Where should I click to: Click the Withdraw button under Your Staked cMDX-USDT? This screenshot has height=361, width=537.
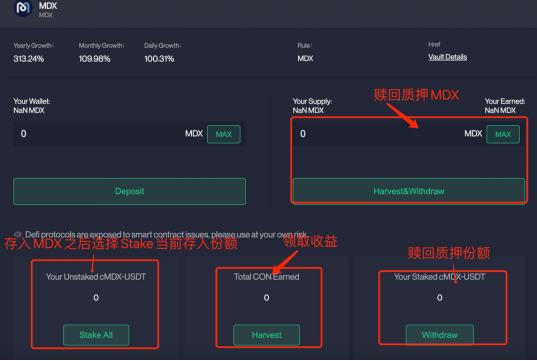tap(440, 335)
